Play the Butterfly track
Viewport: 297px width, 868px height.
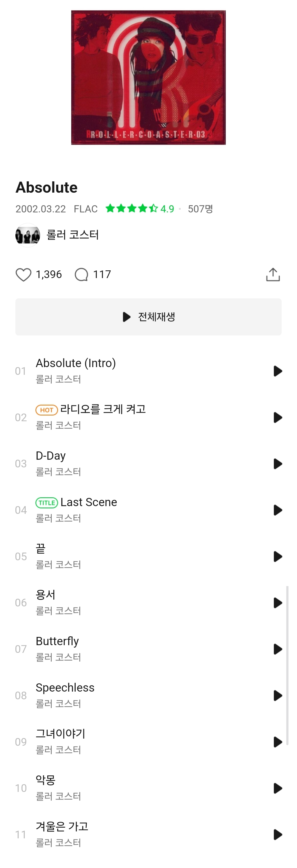277,649
